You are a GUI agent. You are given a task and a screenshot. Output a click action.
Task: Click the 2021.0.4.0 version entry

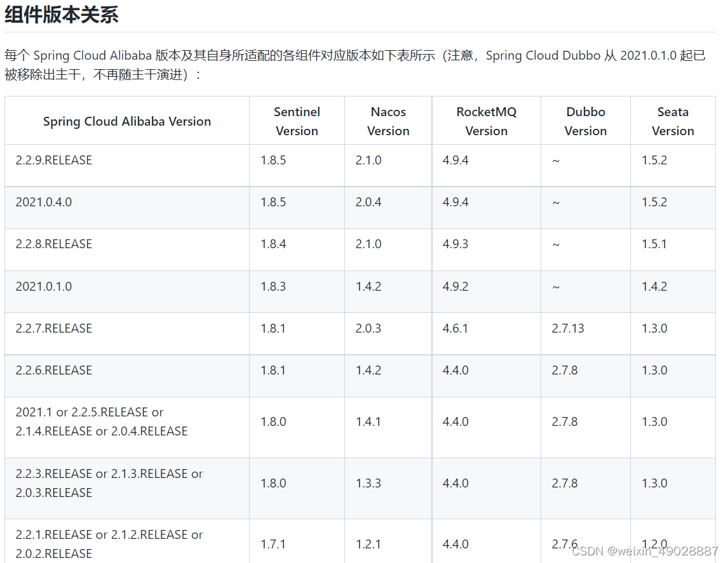click(x=43, y=202)
